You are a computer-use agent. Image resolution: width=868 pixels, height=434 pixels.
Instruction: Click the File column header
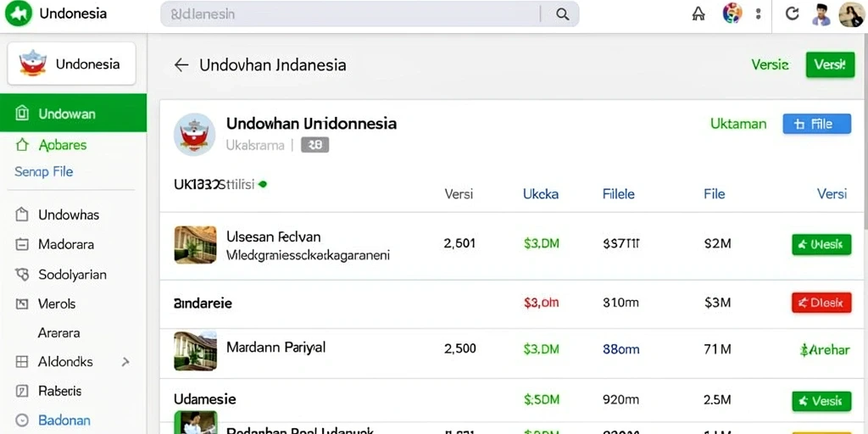click(x=714, y=194)
